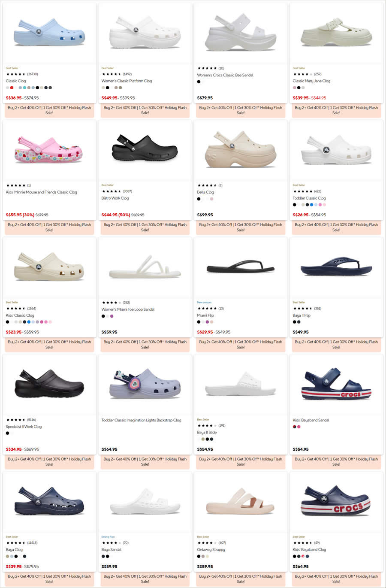Image resolution: width=386 pixels, height=588 pixels.
Task: Choose black swatch for Specialist II Work Clog
Action: (7, 433)
